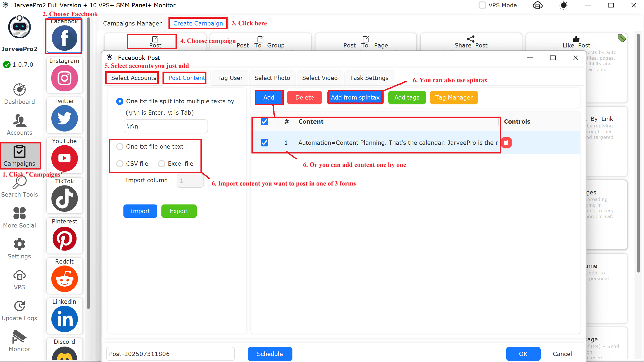The width and height of the screenshot is (644, 362).
Task: Switch to the Campaigns Manager tab
Action: coord(132,23)
